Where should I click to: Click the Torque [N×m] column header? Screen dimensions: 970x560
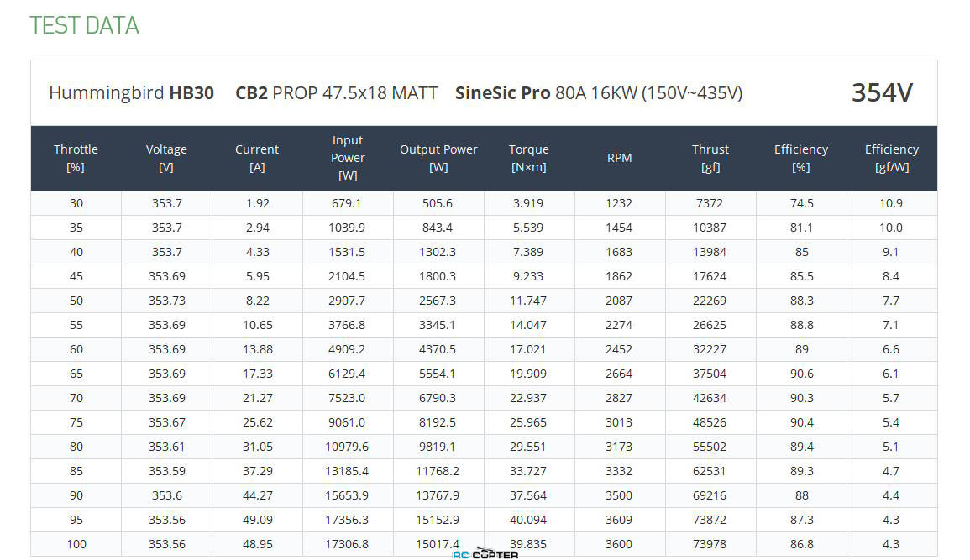[x=529, y=158]
